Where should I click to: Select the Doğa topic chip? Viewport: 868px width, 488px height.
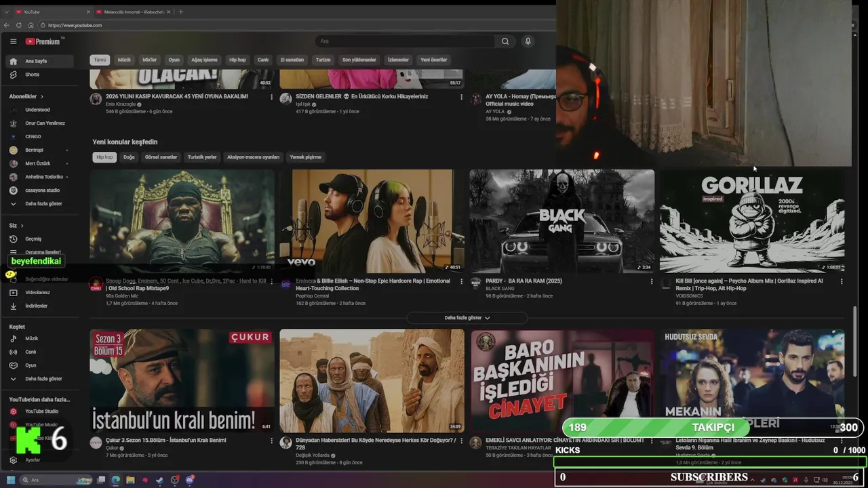pos(129,157)
